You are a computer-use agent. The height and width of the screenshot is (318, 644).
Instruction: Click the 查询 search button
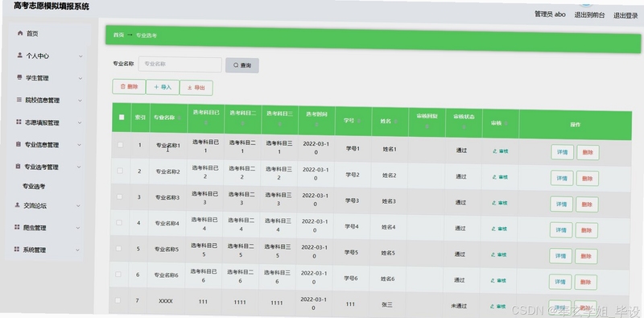242,65
